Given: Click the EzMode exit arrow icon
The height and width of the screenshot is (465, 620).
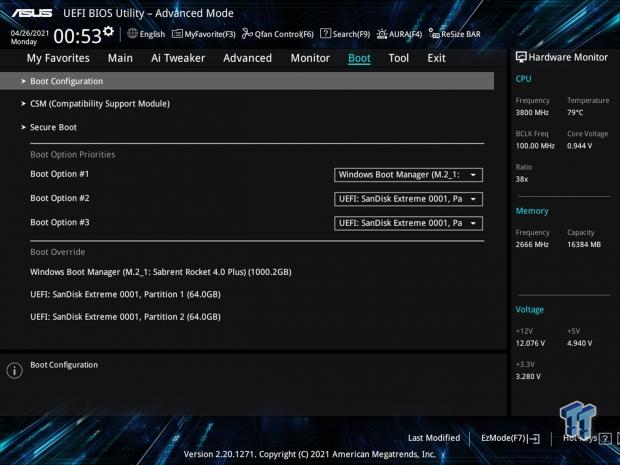Looking at the screenshot, I should point(534,439).
